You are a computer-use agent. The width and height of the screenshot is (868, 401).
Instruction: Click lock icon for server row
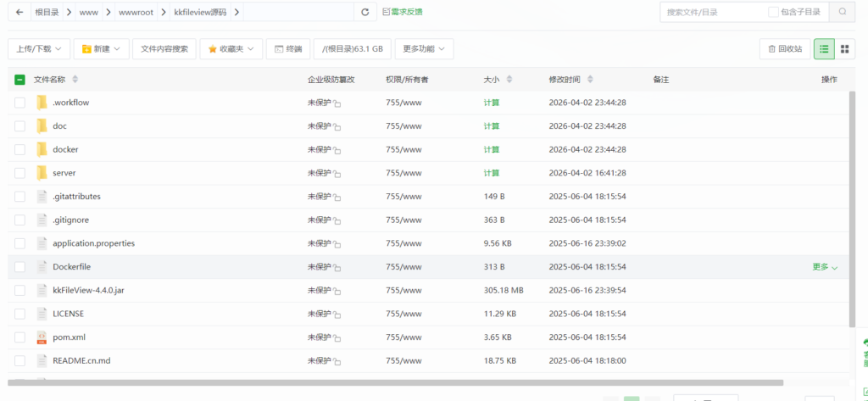click(337, 174)
